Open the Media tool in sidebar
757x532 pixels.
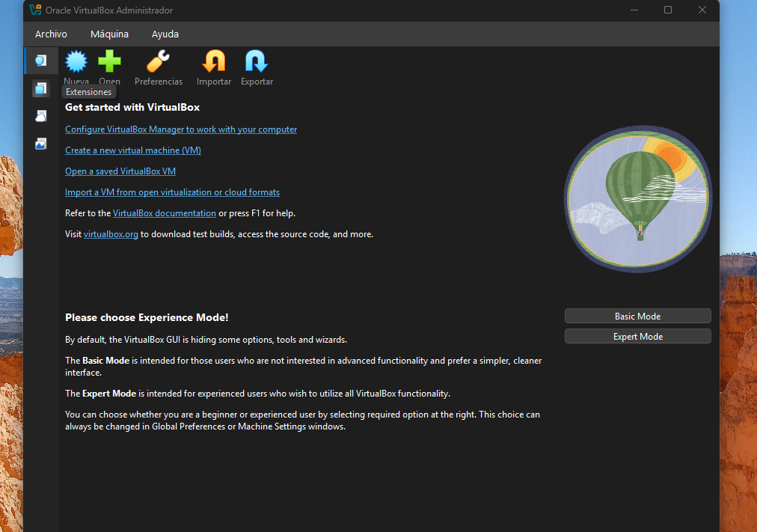tap(40, 144)
